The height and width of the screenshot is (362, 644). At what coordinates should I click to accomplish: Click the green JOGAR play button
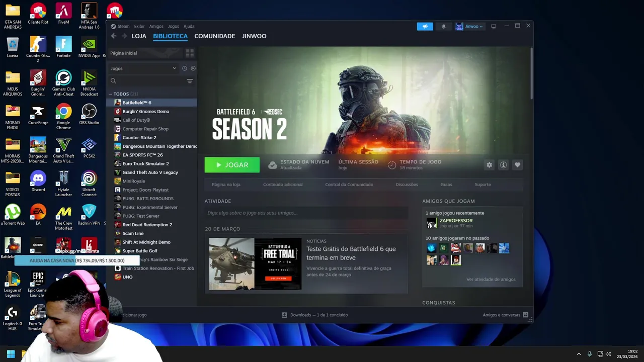click(x=232, y=165)
